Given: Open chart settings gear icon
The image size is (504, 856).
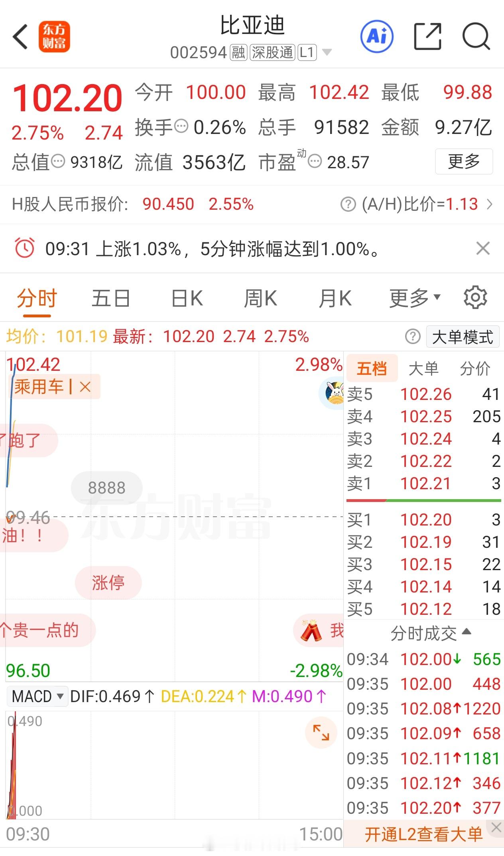Looking at the screenshot, I should (x=475, y=297).
